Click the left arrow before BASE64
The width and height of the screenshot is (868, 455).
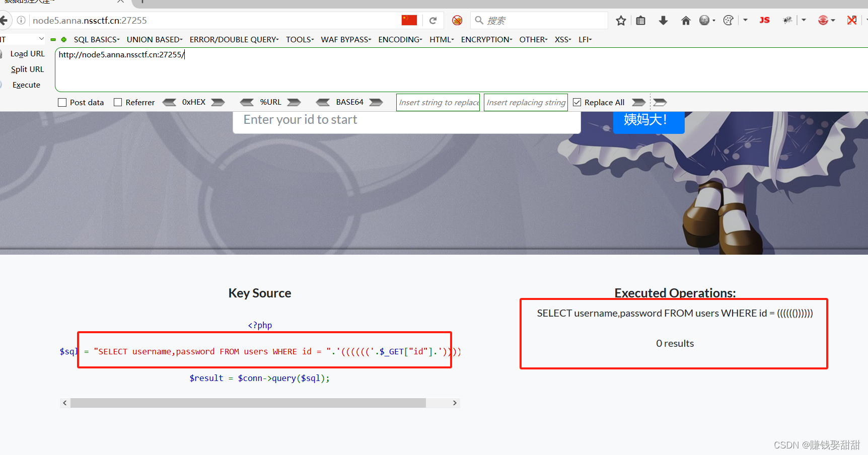[323, 102]
